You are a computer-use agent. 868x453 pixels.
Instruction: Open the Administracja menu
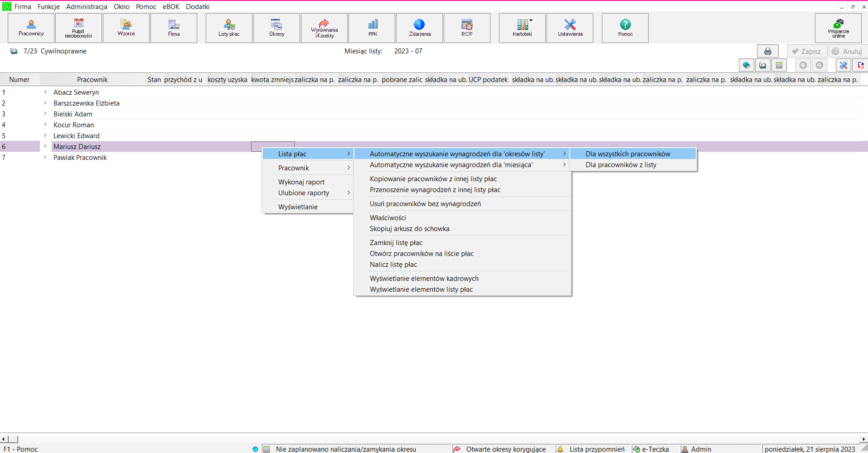coord(87,6)
